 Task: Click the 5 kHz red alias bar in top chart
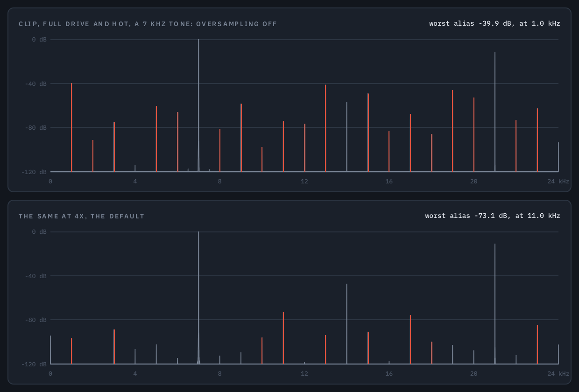tap(156, 139)
